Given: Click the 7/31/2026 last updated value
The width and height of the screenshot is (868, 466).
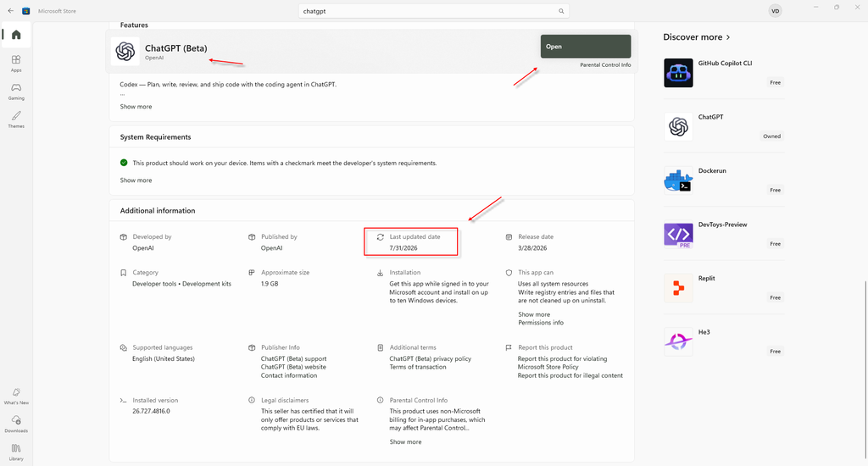Looking at the screenshot, I should point(403,248).
